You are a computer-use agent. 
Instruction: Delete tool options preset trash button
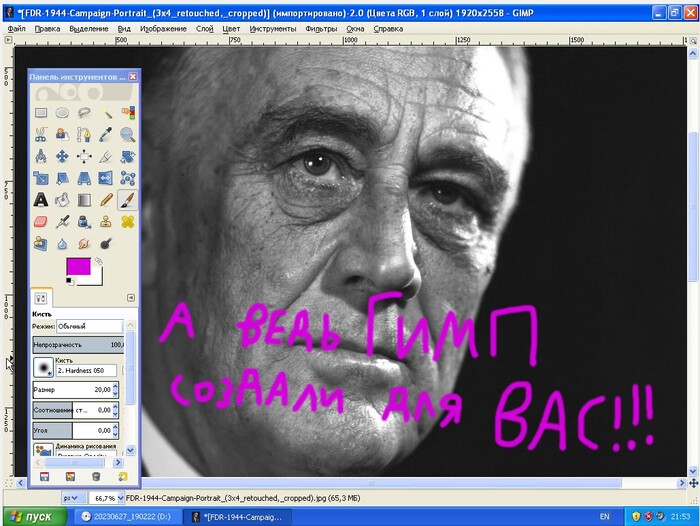click(96, 477)
